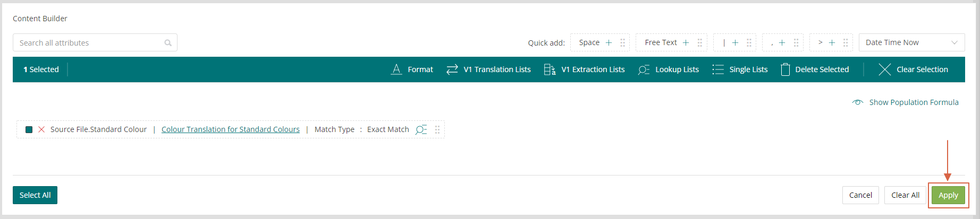Image resolution: width=980 pixels, height=219 pixels.
Task: Open Lookup Lists in toolbar
Action: tap(668, 69)
